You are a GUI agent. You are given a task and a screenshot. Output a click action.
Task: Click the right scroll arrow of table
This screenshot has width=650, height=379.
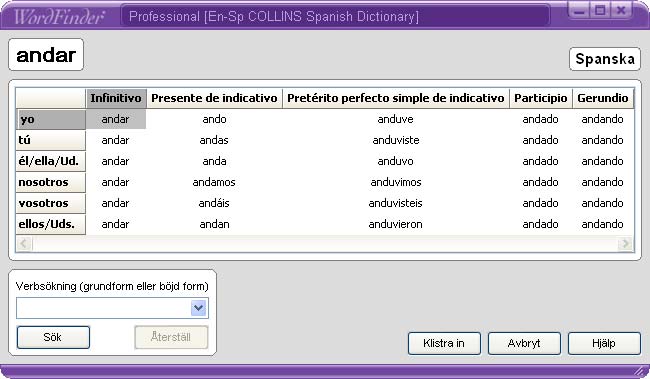[x=625, y=243]
